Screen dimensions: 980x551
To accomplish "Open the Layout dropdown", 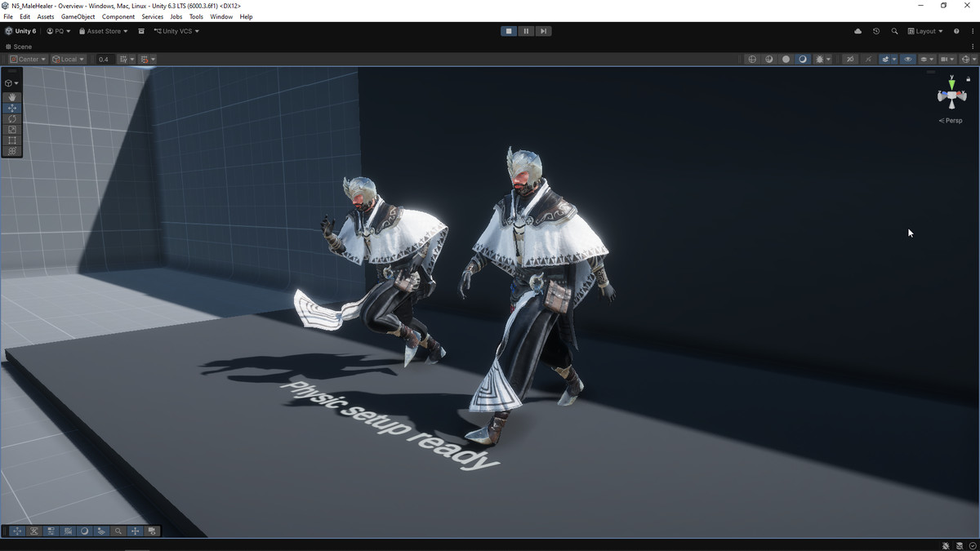I will [925, 31].
